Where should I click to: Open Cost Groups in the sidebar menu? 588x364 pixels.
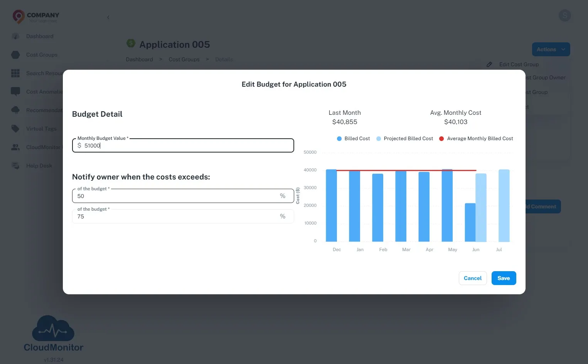point(42,55)
